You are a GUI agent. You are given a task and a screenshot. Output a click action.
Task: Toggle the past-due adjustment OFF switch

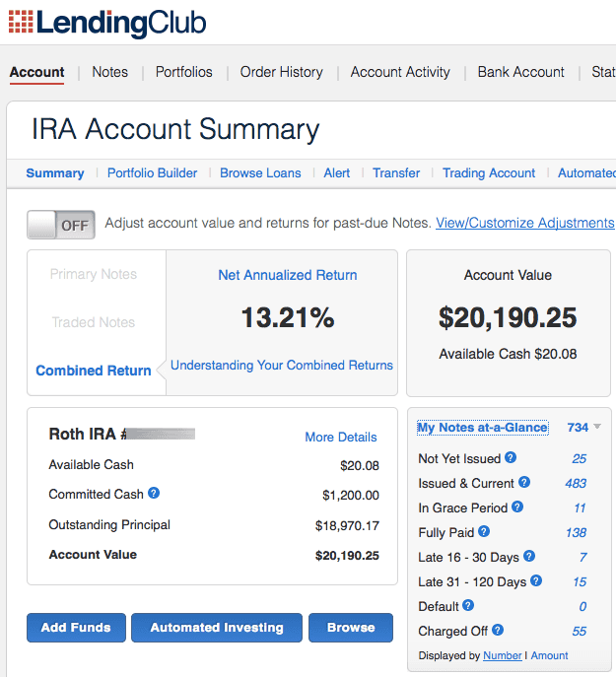click(x=61, y=225)
